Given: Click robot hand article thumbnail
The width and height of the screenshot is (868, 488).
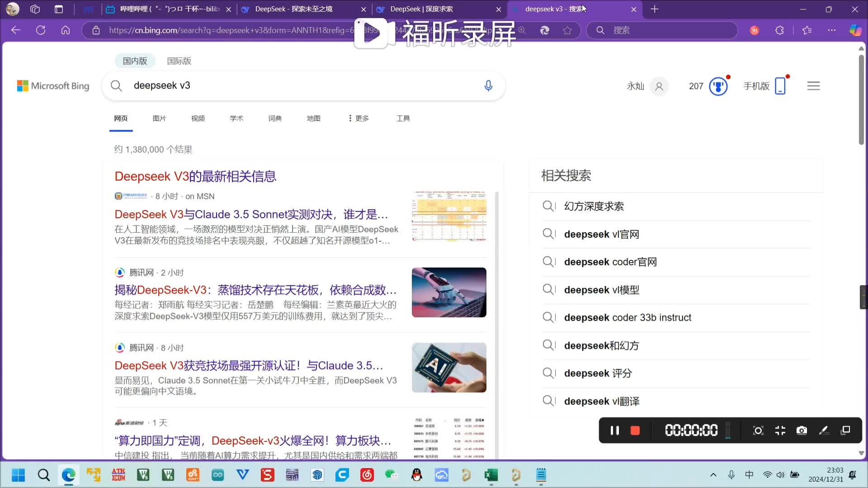Looking at the screenshot, I should tap(449, 292).
